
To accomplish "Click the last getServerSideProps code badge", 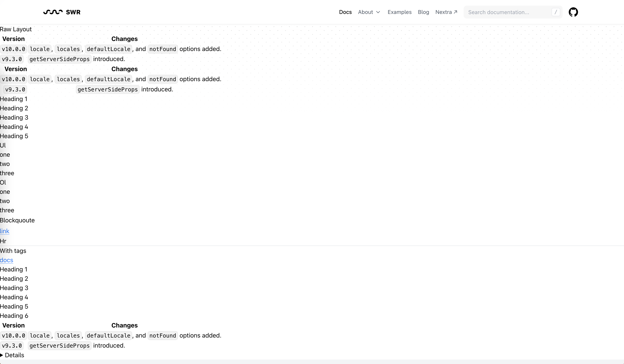I will (x=60, y=345).
